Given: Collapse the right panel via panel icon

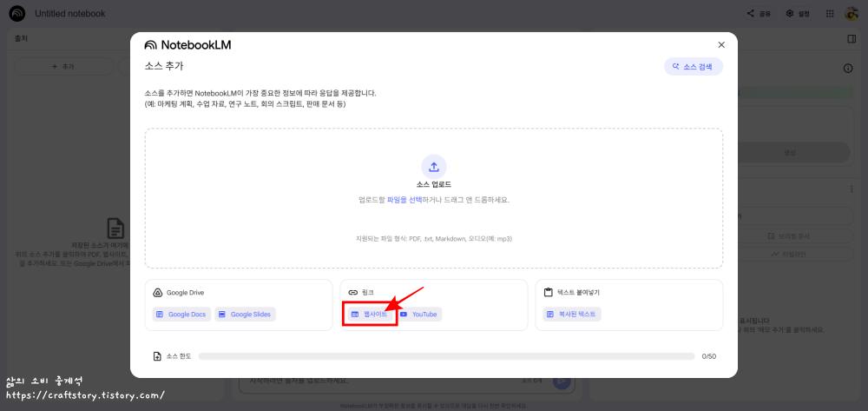Looking at the screenshot, I should pyautogui.click(x=852, y=39).
